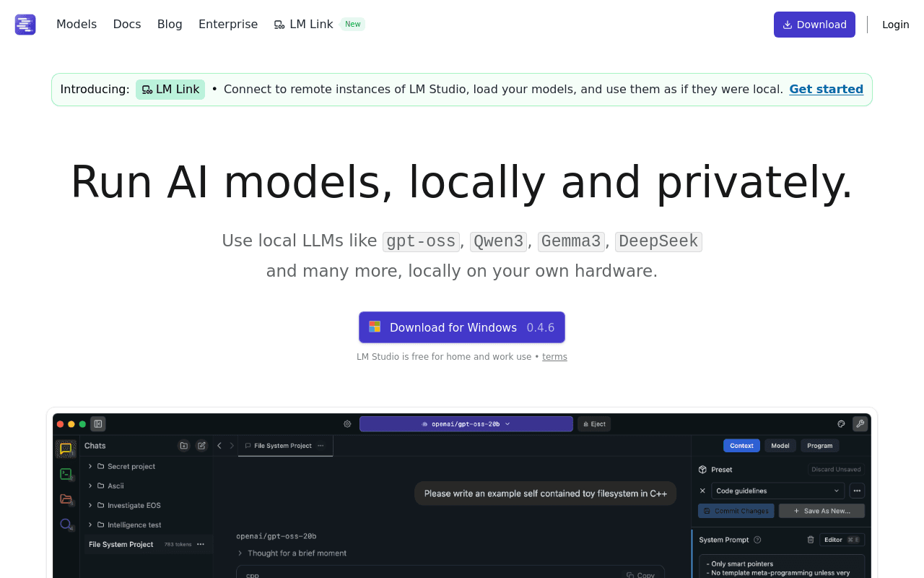Click the New badge beside LM Link
The width and height of the screenshot is (924, 578).
pyautogui.click(x=352, y=25)
